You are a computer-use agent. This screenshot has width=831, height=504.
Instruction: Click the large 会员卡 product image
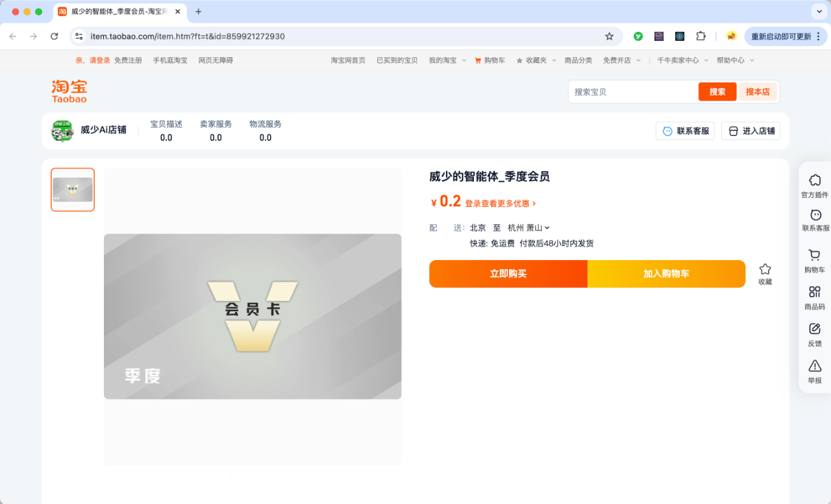pos(253,317)
